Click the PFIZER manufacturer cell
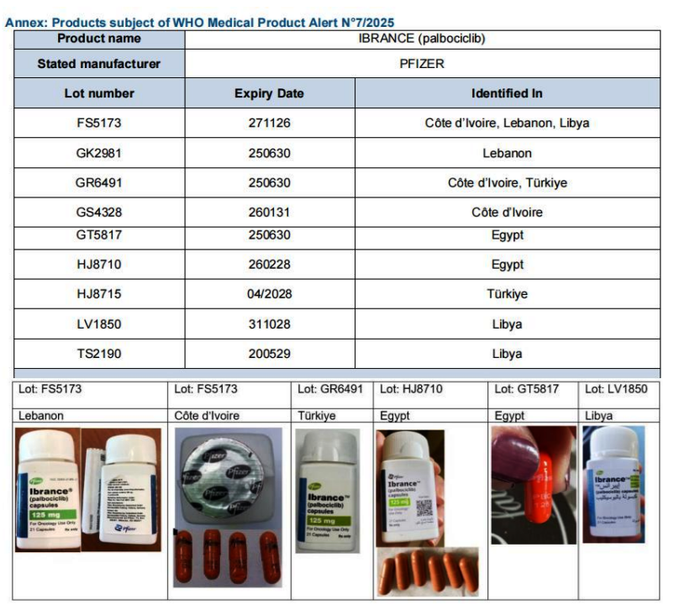Image resolution: width=674 pixels, height=616 pixels. pyautogui.click(x=422, y=64)
